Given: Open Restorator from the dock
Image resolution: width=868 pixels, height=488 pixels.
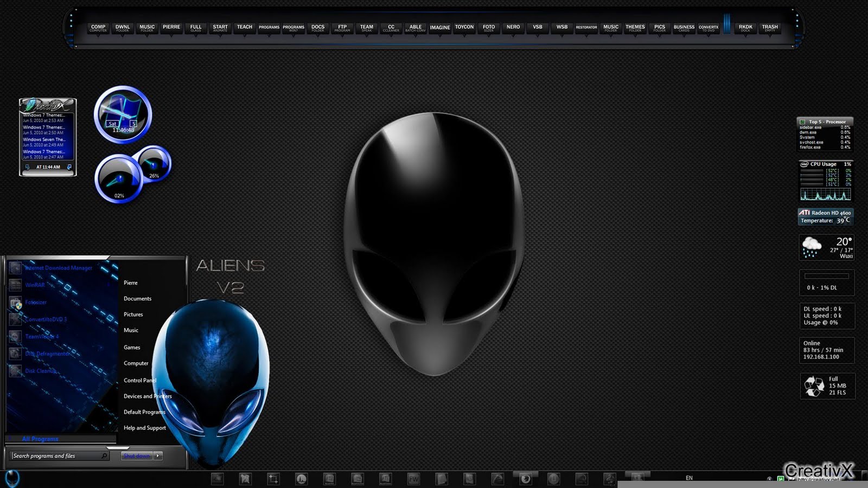Looking at the screenshot, I should [586, 27].
